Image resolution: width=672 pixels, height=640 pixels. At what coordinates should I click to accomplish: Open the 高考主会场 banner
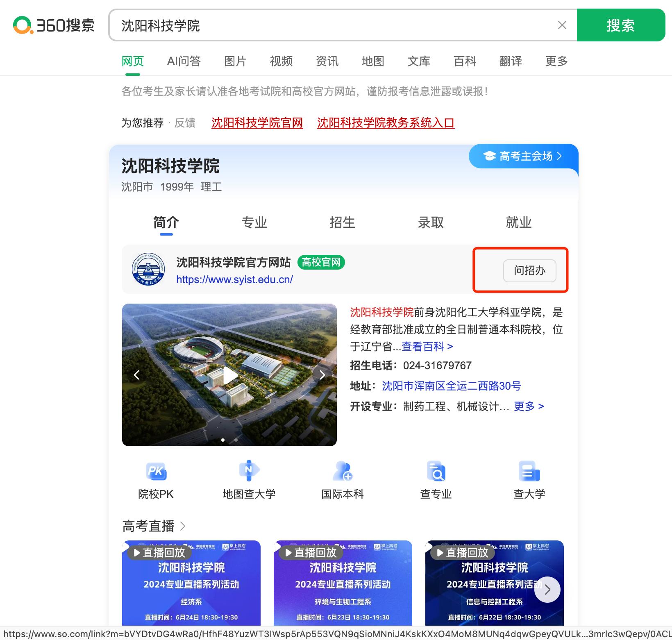(523, 156)
